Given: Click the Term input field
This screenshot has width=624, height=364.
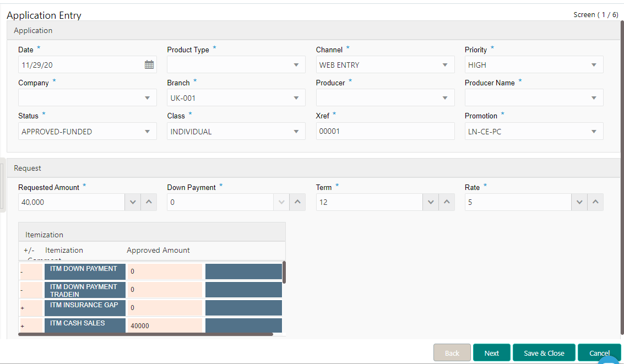Looking at the screenshot, I should pos(370,202).
